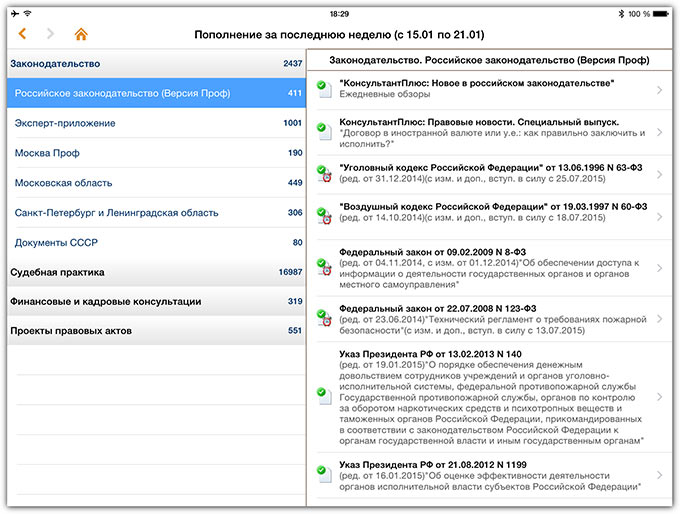Open chevron of Воздушный кодекс row

[x=660, y=216]
